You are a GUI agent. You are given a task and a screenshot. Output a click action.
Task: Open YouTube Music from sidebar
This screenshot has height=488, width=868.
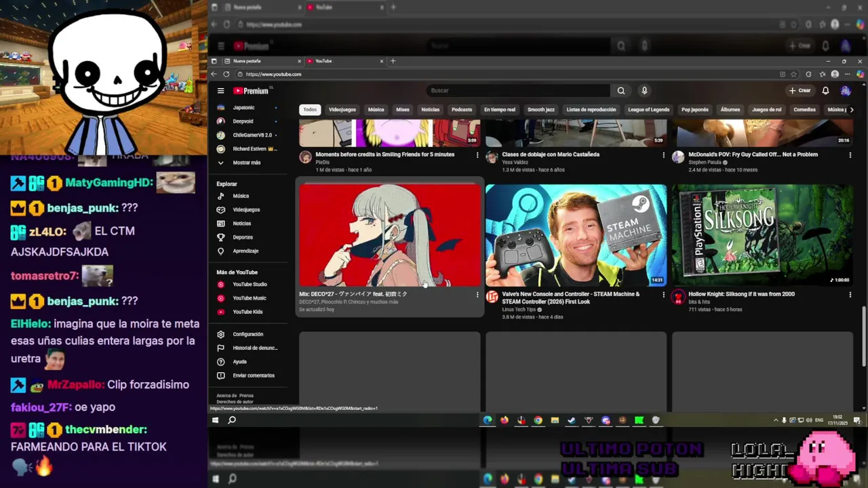coord(248,298)
